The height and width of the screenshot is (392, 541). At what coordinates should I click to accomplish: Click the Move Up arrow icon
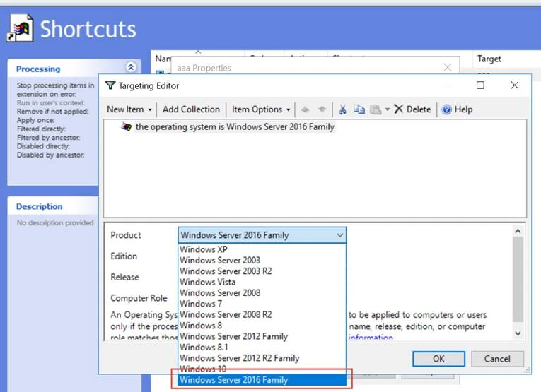(306, 109)
